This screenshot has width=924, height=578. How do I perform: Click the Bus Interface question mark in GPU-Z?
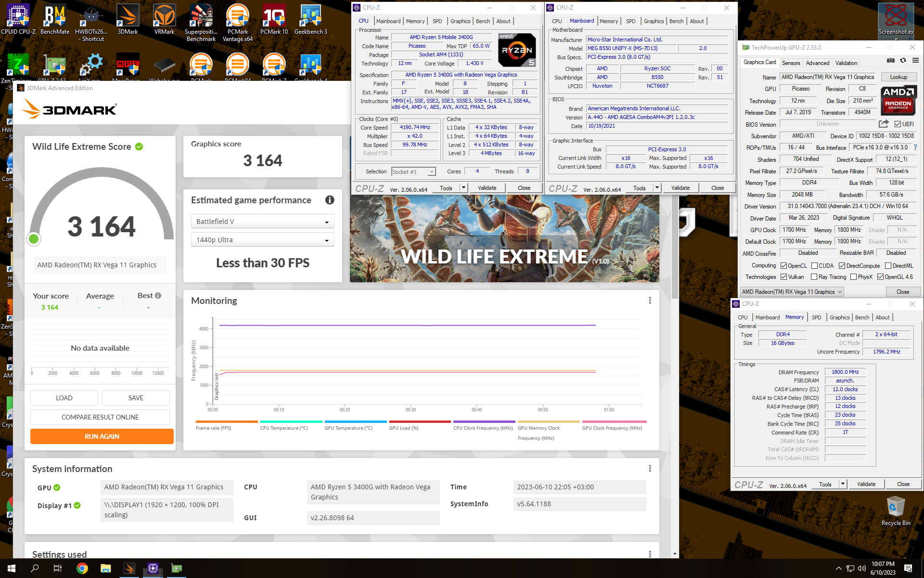[915, 147]
